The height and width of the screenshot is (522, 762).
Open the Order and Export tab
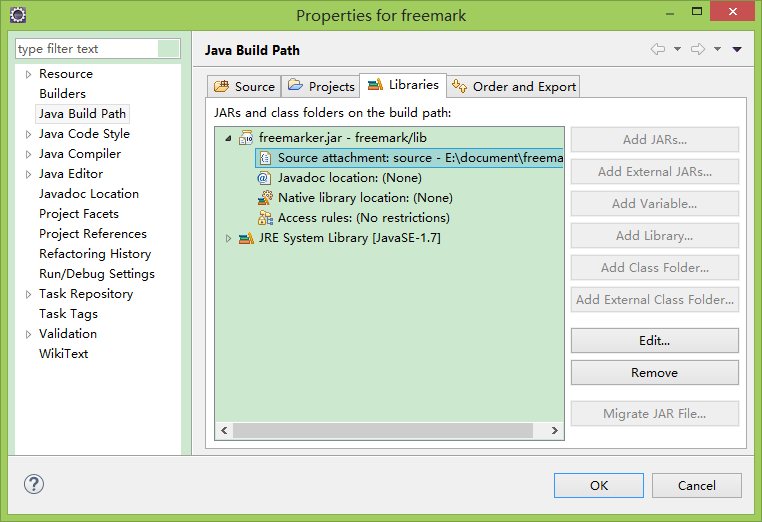(513, 87)
